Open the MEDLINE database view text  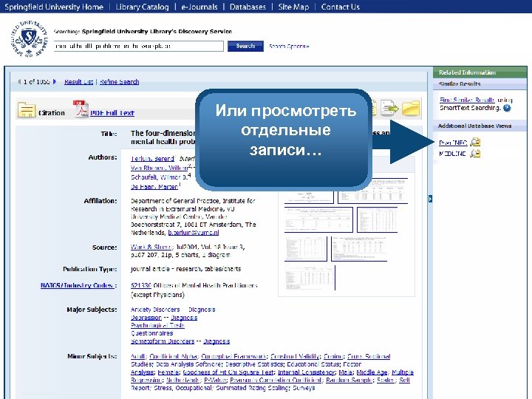point(452,154)
